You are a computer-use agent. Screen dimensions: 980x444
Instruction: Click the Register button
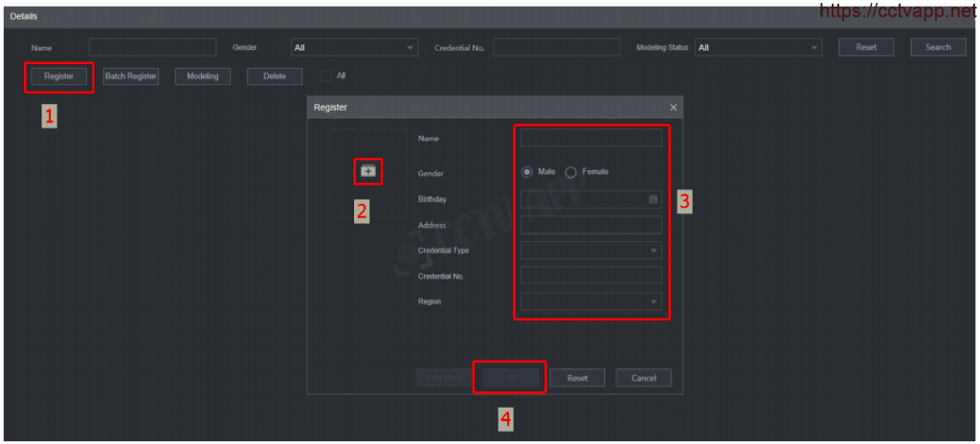pos(59,77)
